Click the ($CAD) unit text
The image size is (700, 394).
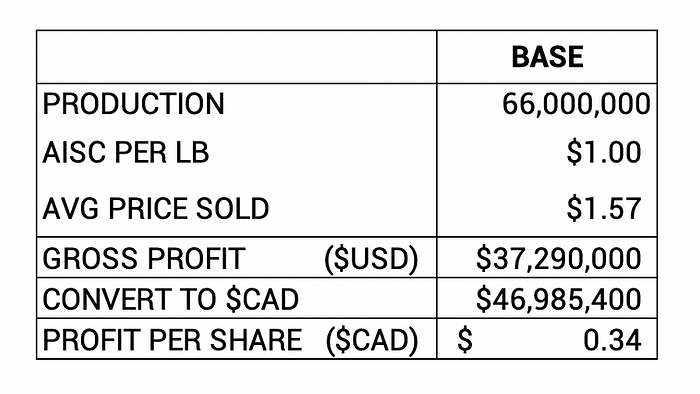[372, 340]
